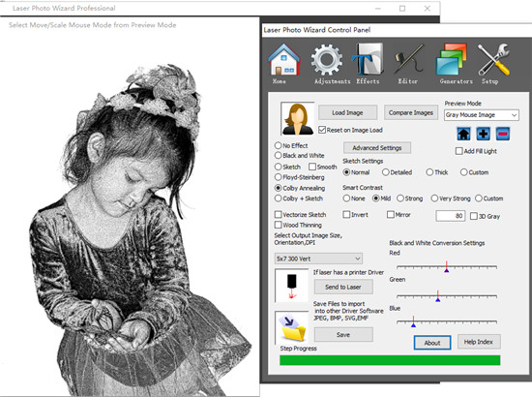Viewport: 532px width, 397px height.
Task: Enable Vectorize Sketch checkbox
Action: [x=279, y=215]
